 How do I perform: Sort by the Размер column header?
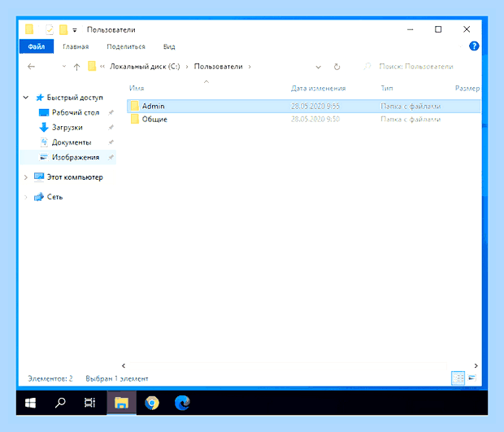click(x=467, y=88)
